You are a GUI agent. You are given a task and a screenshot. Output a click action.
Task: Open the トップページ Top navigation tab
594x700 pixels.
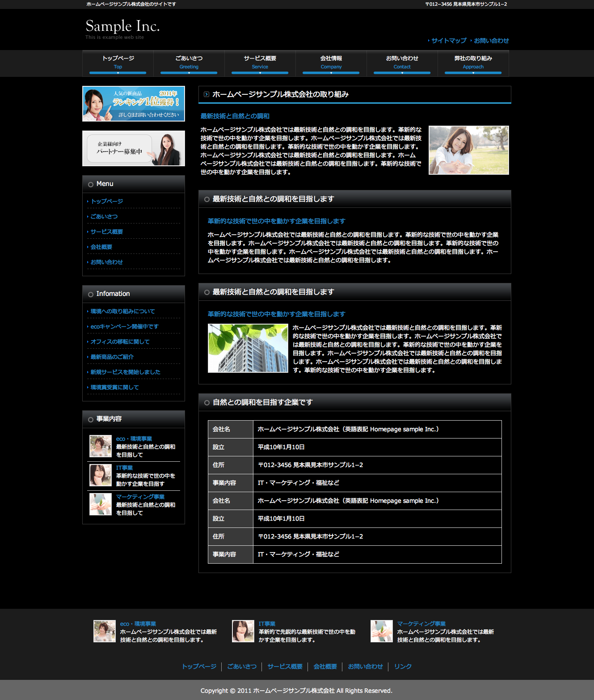(x=118, y=63)
